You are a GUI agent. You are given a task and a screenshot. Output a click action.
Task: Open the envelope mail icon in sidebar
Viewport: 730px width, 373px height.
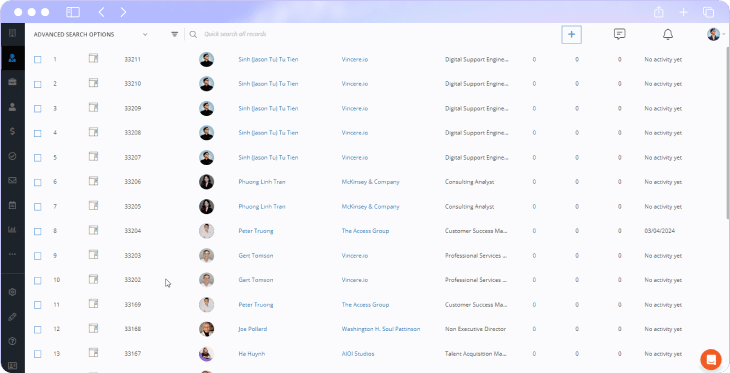(13, 180)
